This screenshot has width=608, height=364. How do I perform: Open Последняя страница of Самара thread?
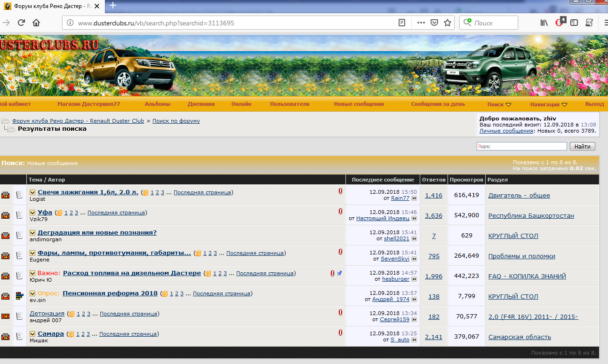pyautogui.click(x=128, y=334)
